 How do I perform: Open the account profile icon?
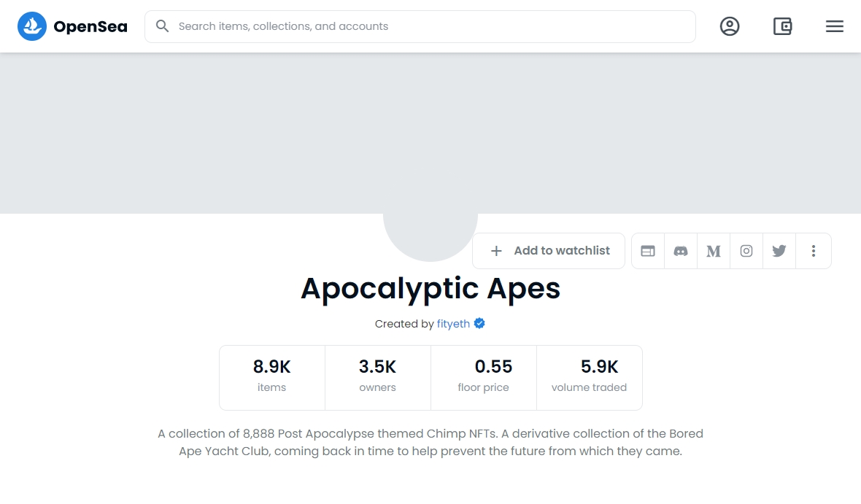[729, 26]
